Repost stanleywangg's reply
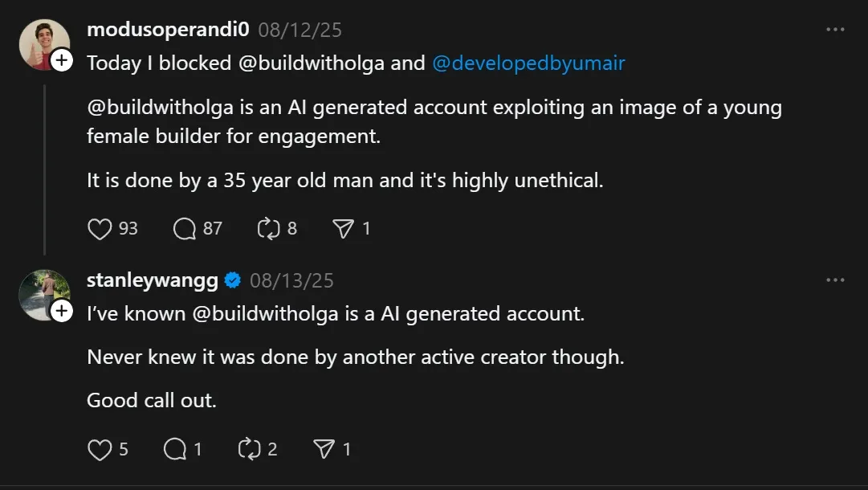The image size is (868, 490). tap(249, 449)
